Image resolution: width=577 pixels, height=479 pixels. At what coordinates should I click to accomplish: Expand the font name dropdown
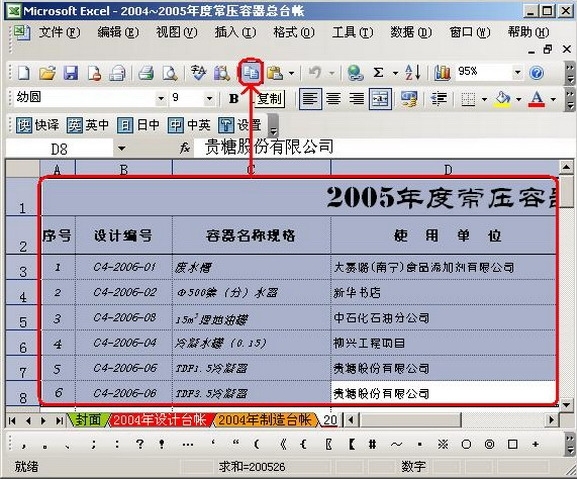click(161, 99)
